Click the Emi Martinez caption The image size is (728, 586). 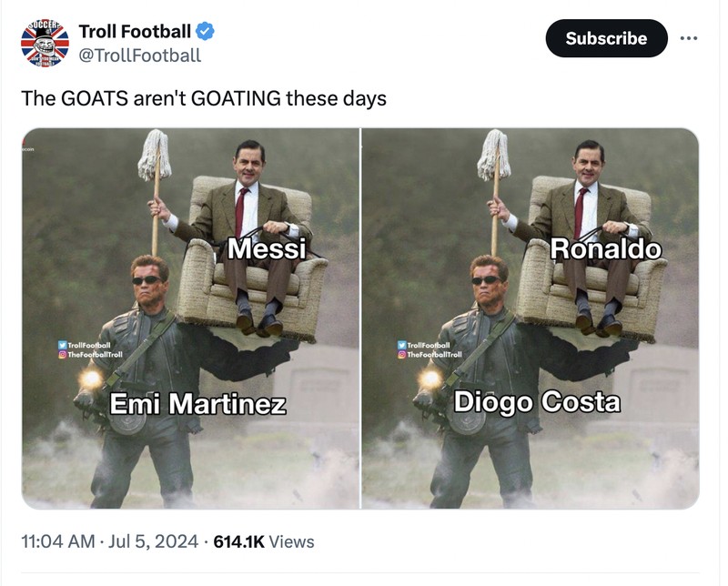[x=197, y=400]
